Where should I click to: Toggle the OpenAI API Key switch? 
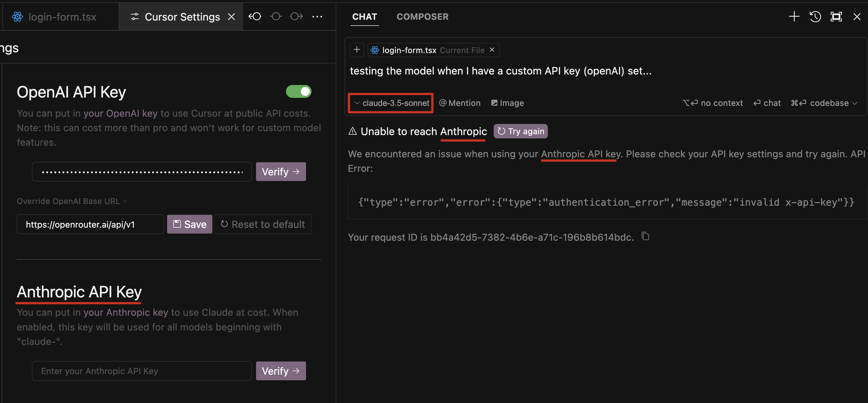pyautogui.click(x=298, y=91)
